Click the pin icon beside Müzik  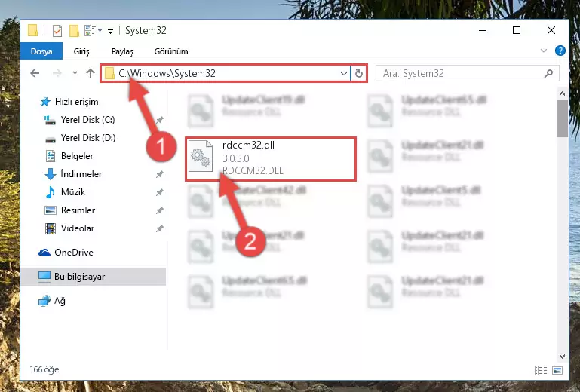[x=159, y=192]
